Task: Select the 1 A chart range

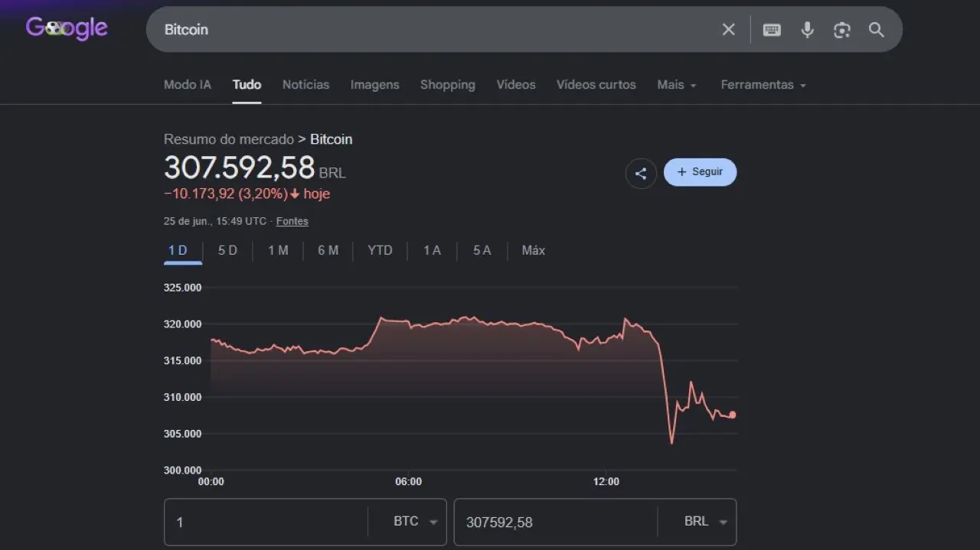Action: tap(432, 250)
